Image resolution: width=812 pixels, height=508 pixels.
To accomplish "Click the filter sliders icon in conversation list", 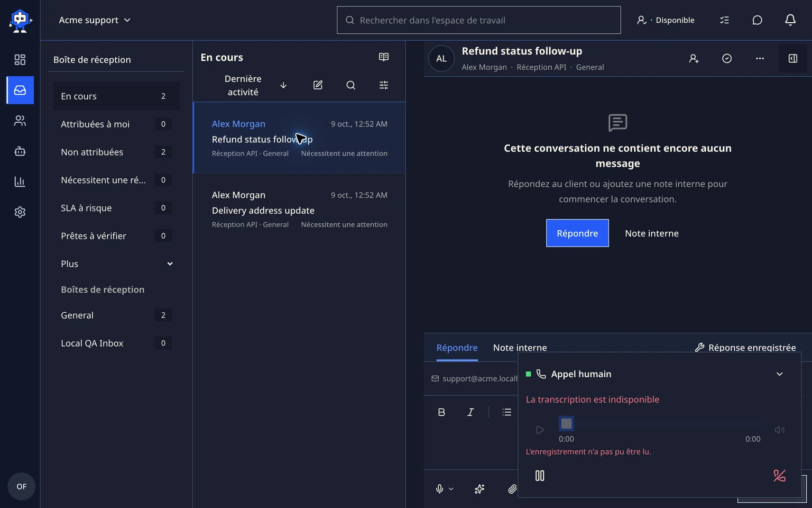I will 384,85.
